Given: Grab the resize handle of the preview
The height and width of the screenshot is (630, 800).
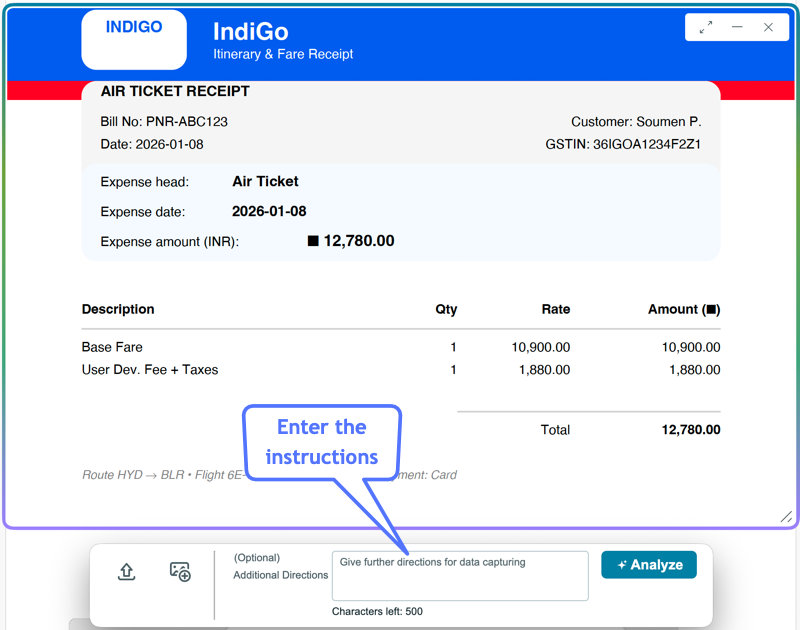Looking at the screenshot, I should point(786,517).
